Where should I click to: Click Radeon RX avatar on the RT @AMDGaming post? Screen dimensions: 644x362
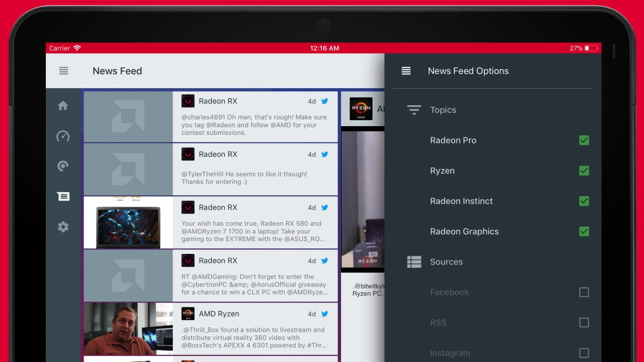point(188,260)
